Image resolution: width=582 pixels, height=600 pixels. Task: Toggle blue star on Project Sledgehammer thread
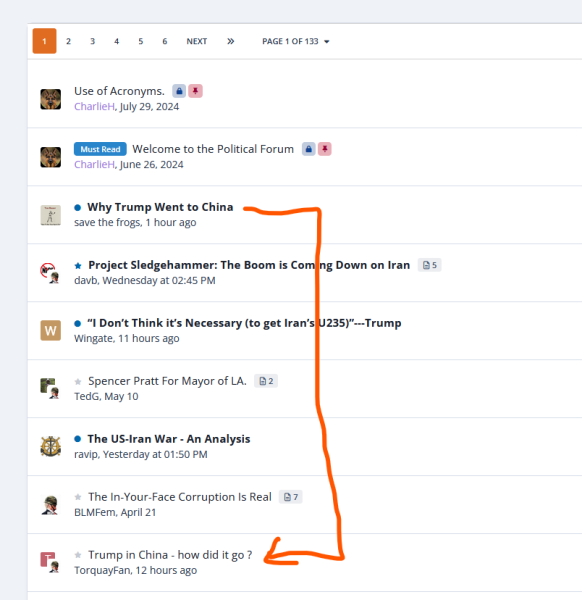(78, 266)
